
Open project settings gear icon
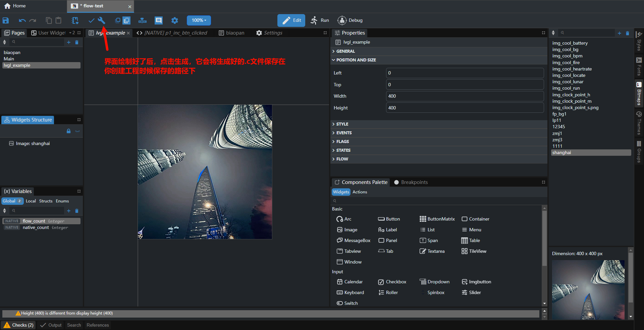pyautogui.click(x=175, y=20)
